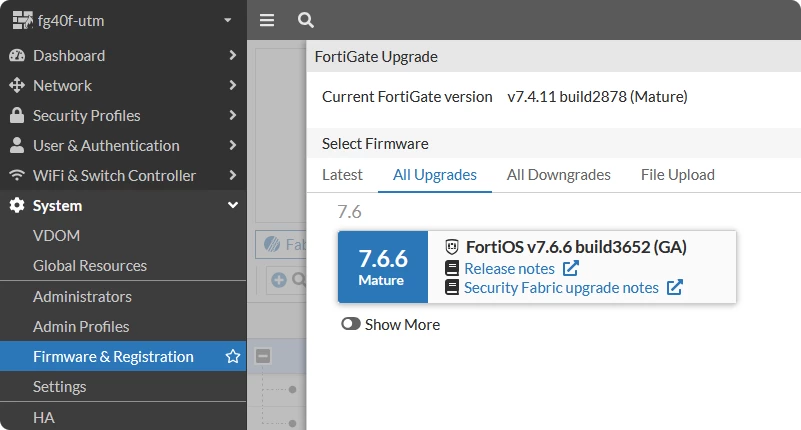
Task: Click the Select Firmware section header
Action: [x=375, y=144]
